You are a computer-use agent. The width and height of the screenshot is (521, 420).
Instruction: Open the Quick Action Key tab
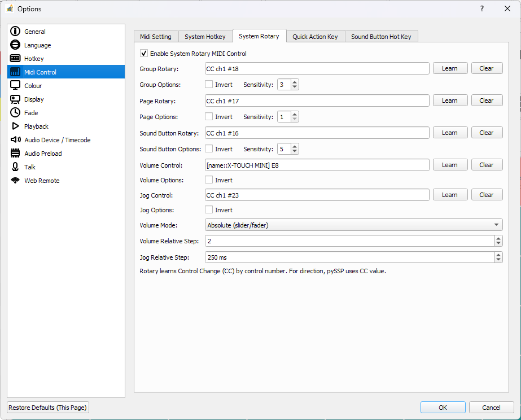tap(315, 37)
